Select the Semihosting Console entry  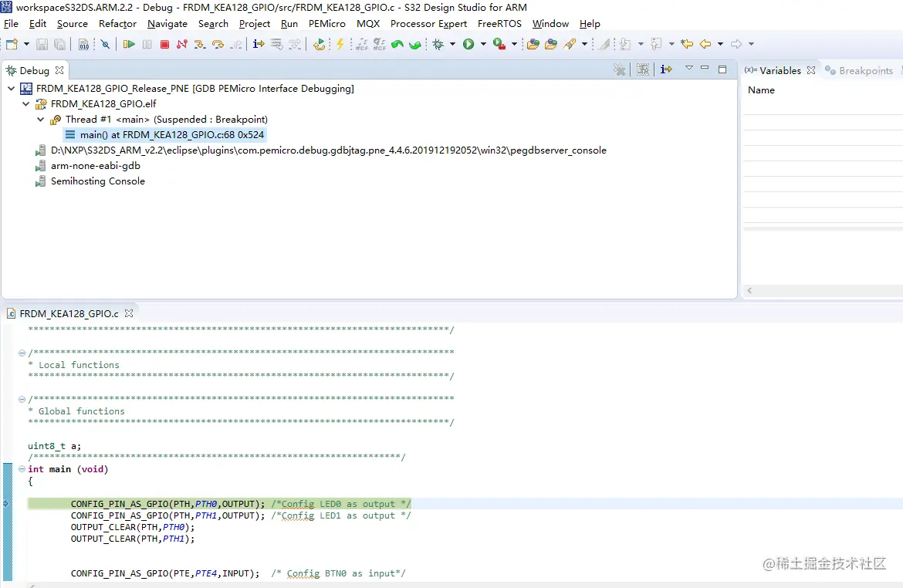(x=90, y=181)
